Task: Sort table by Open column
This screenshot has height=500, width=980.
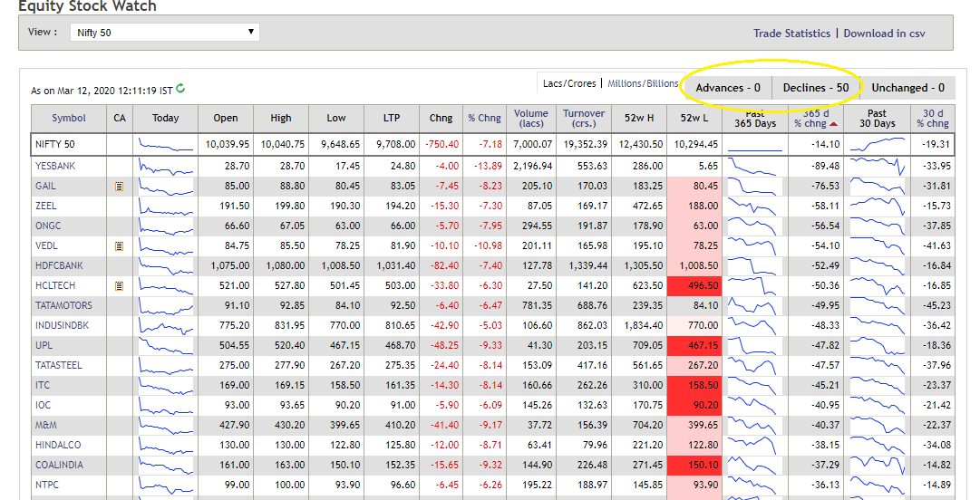Action: pyautogui.click(x=225, y=118)
